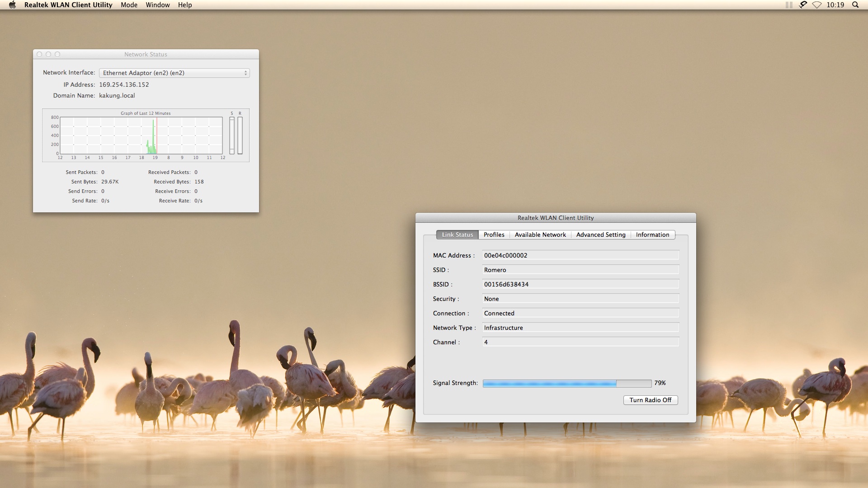Select the Information tab
Viewport: 868px width, 488px height.
coord(652,235)
